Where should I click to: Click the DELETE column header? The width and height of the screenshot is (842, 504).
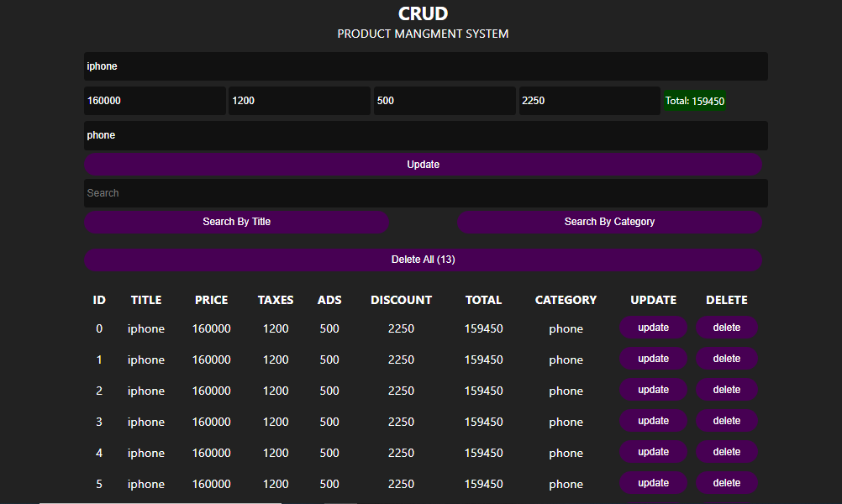[727, 300]
